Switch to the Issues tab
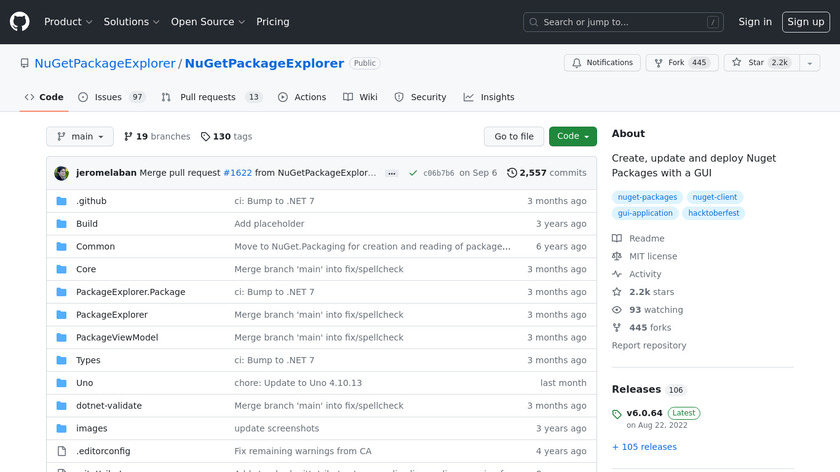Viewport: 840px width, 472px height. pos(111,97)
